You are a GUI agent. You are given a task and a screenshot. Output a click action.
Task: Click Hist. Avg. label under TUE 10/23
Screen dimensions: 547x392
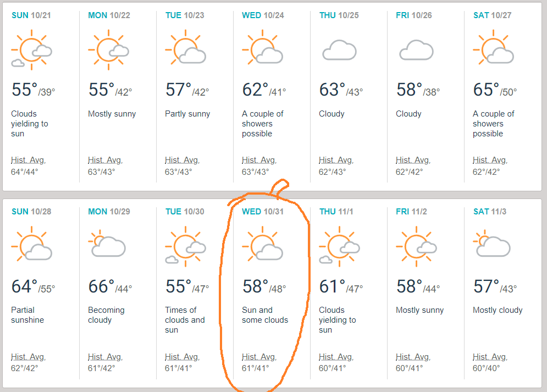click(182, 161)
